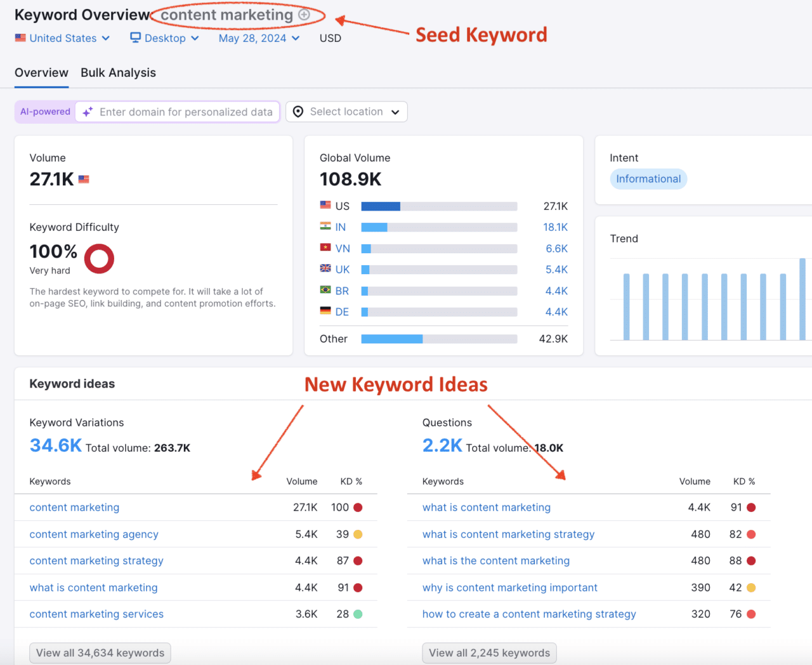Viewport: 812px width, 665px height.
Task: Click the plus icon beside the seed keyword
Action: 303,14
